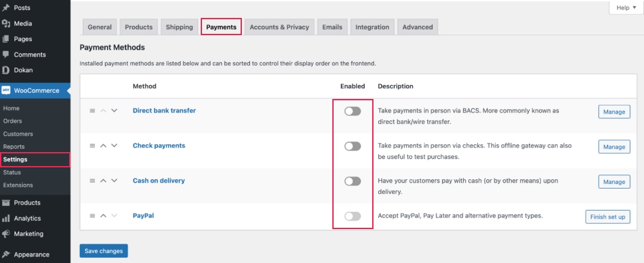Move Cash on delivery down

114,181
